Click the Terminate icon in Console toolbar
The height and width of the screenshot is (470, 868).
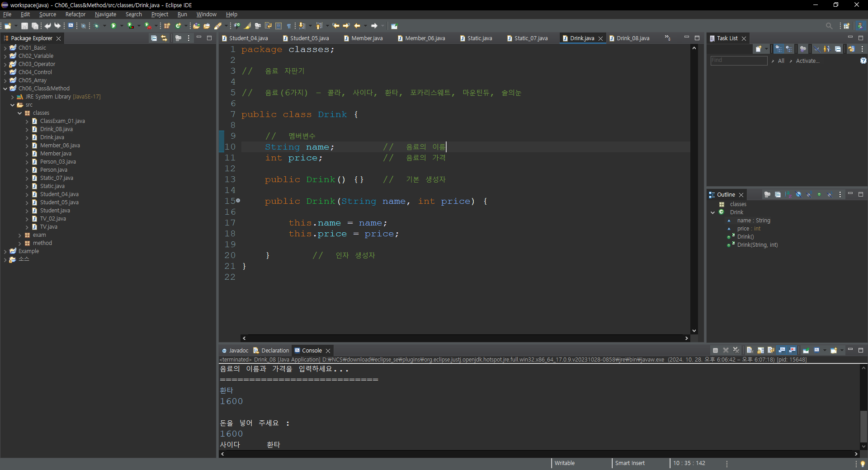(715, 350)
